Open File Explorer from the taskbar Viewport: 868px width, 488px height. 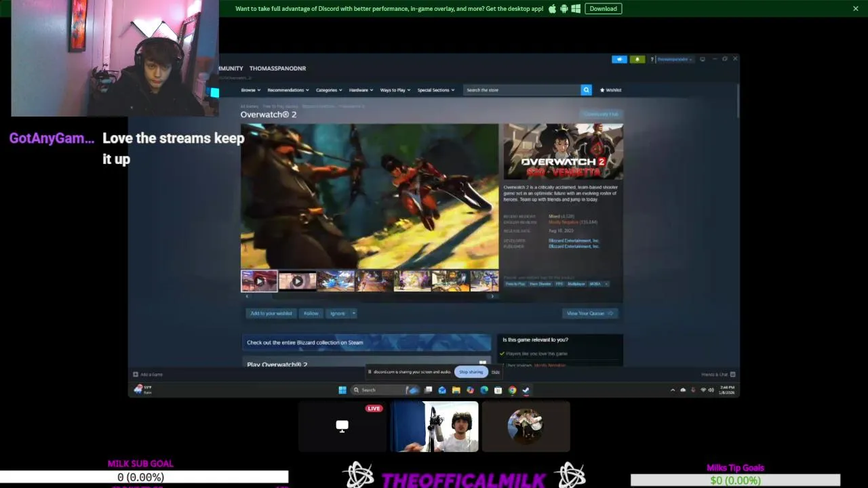(456, 390)
